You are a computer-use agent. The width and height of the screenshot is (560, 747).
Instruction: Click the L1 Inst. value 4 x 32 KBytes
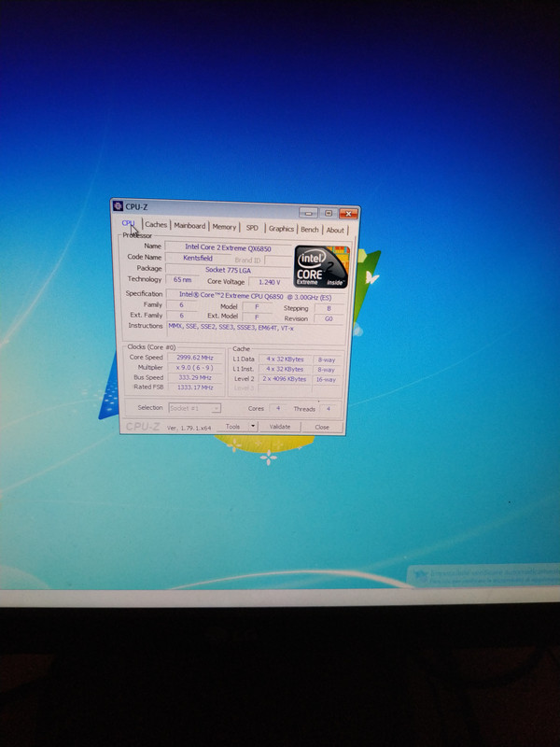[285, 369]
